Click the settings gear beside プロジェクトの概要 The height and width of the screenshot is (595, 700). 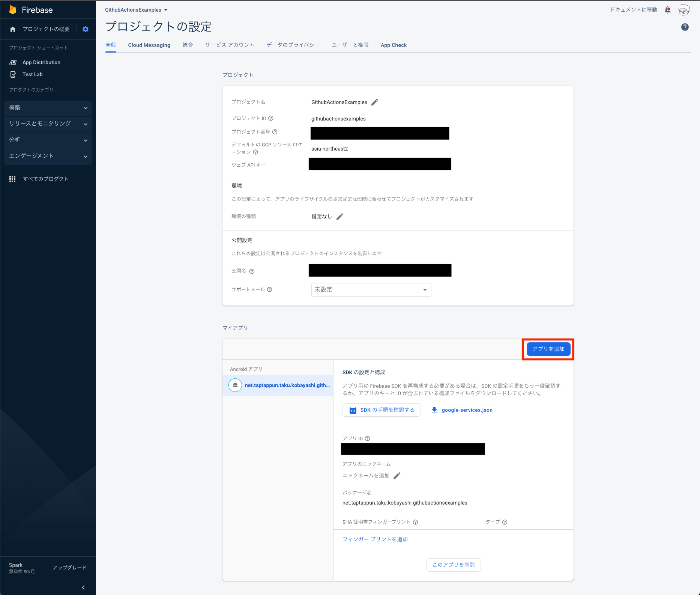tap(86, 29)
